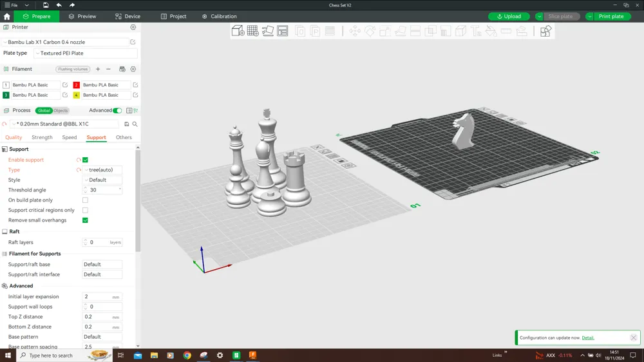Image resolution: width=644 pixels, height=362 pixels.
Task: Open the Support/raft interface filament dropdown
Action: tap(102, 274)
